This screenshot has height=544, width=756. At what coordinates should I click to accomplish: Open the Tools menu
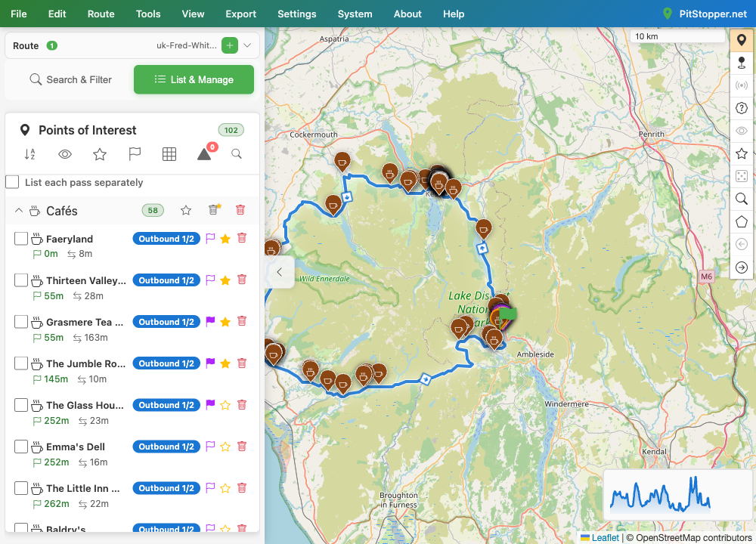pos(148,14)
